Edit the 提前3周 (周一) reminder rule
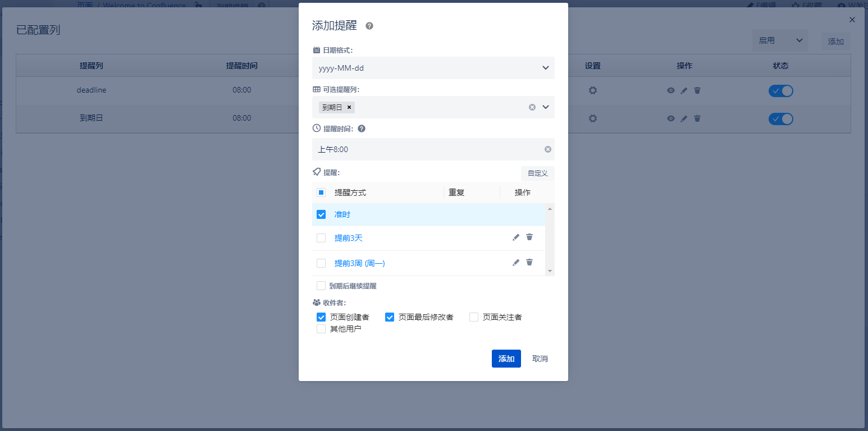The width and height of the screenshot is (868, 431). point(516,263)
